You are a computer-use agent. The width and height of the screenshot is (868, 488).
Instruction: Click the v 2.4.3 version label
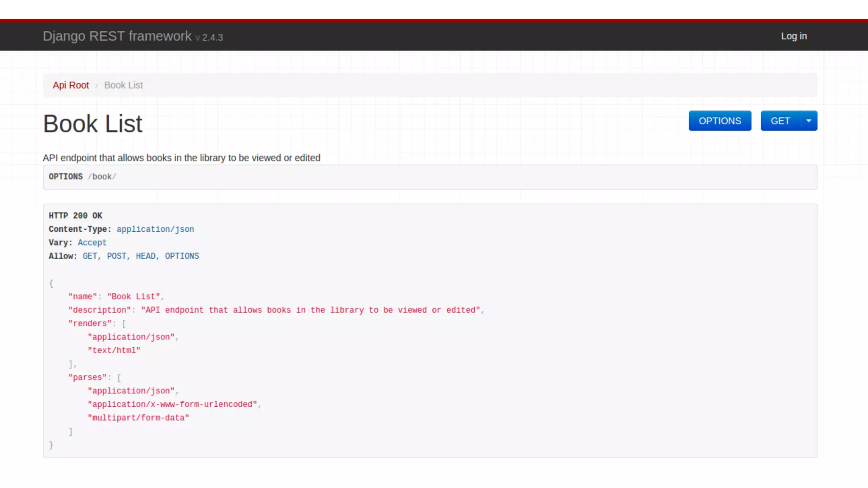point(209,38)
